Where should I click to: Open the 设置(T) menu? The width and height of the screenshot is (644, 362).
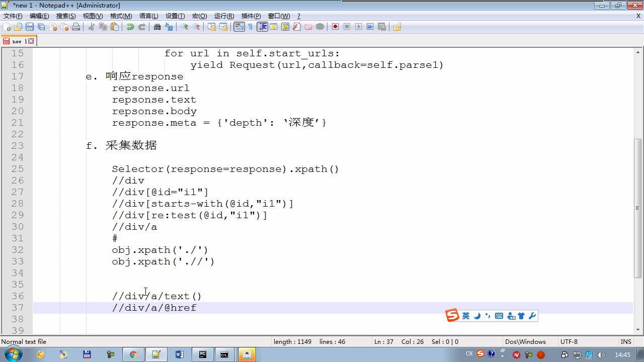(175, 16)
